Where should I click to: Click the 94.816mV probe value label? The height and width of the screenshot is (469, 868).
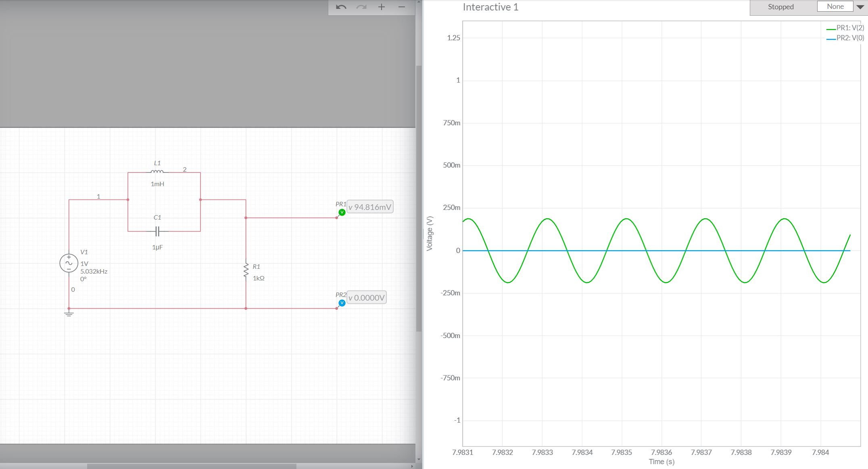370,207
